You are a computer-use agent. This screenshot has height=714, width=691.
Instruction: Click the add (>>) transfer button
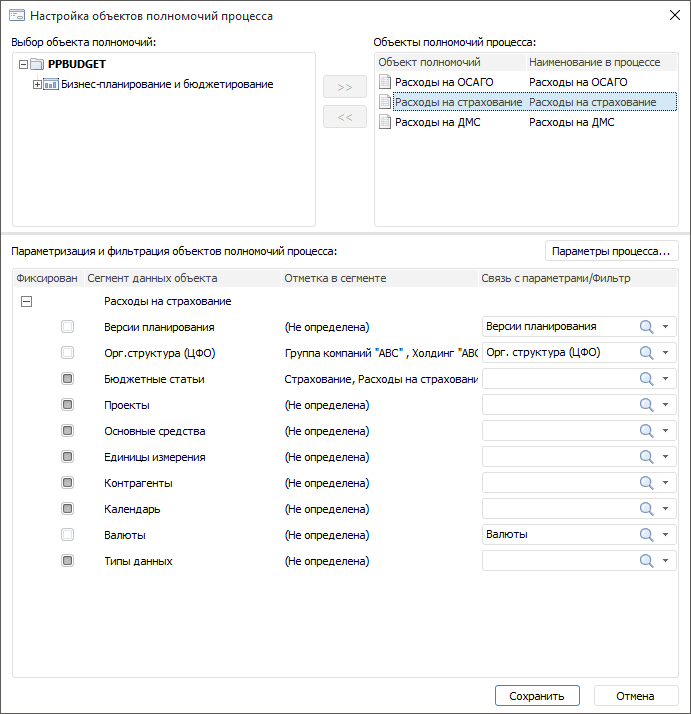pyautogui.click(x=345, y=87)
